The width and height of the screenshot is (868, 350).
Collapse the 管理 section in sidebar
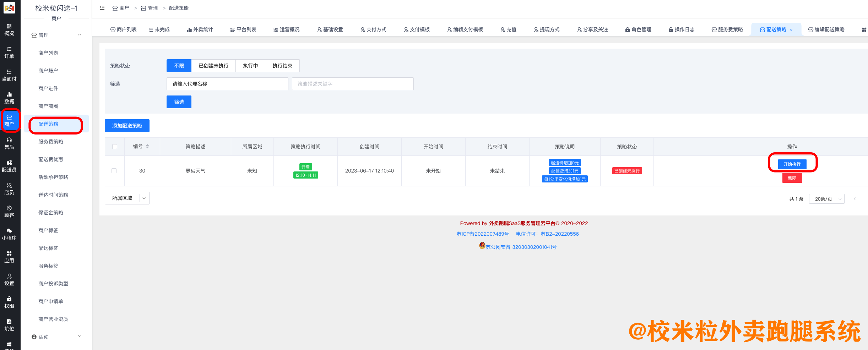coord(80,35)
